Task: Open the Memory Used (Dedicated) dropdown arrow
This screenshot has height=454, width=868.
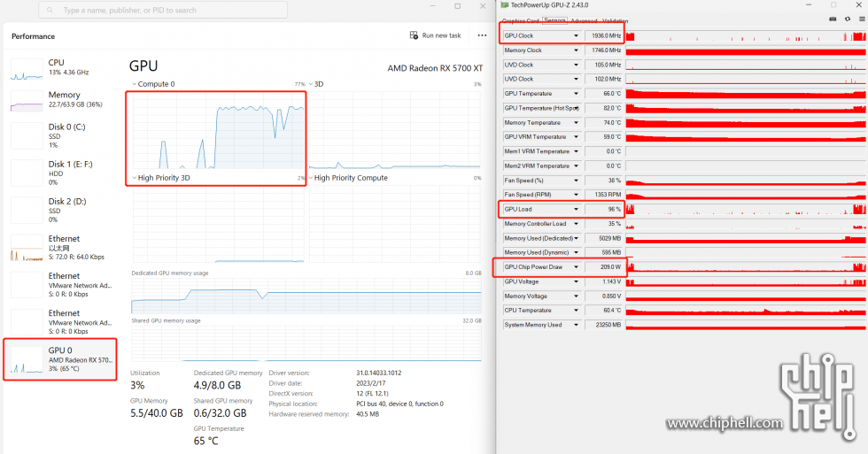Action: pyautogui.click(x=576, y=238)
